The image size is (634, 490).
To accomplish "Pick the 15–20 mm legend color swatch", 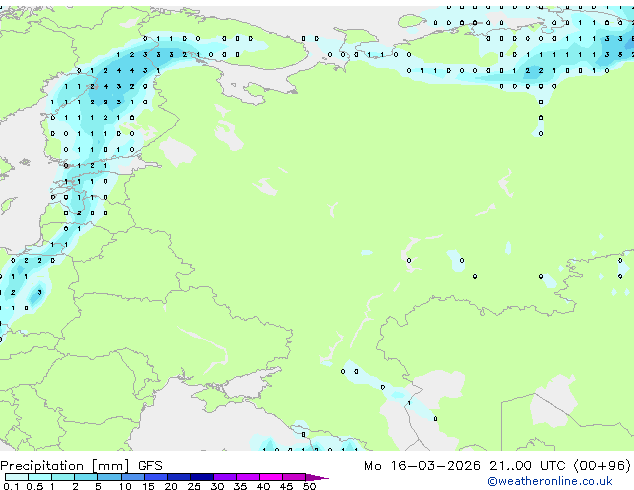I will click(x=155, y=477).
